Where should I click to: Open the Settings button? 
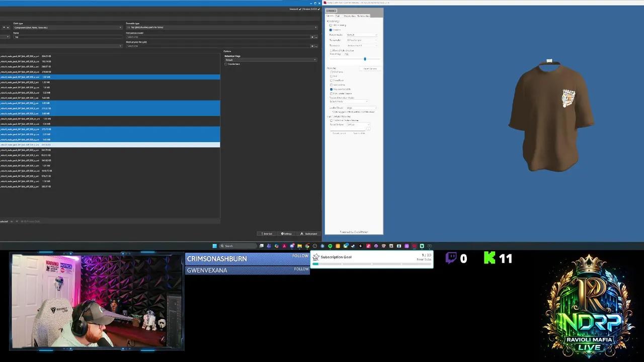[x=286, y=234]
